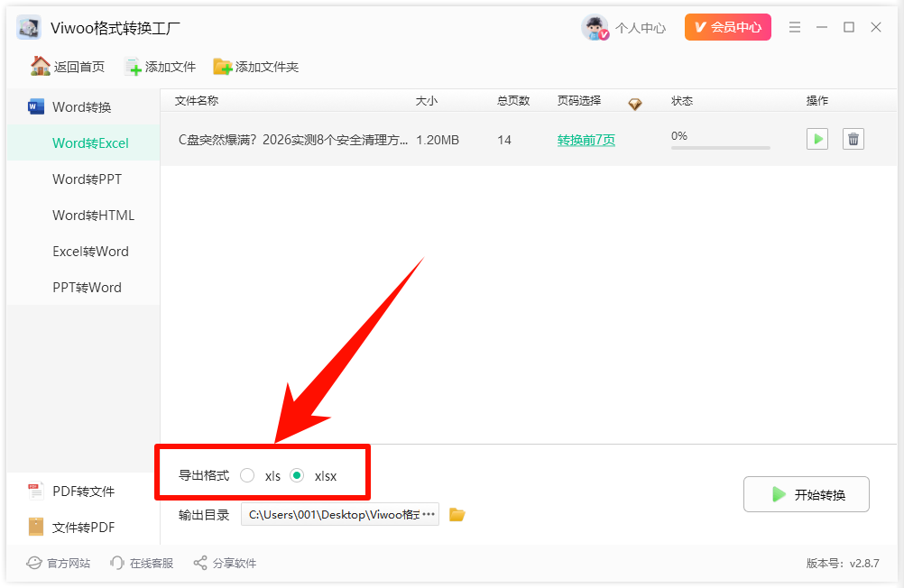Browse output folder with folder icon

[x=457, y=514]
